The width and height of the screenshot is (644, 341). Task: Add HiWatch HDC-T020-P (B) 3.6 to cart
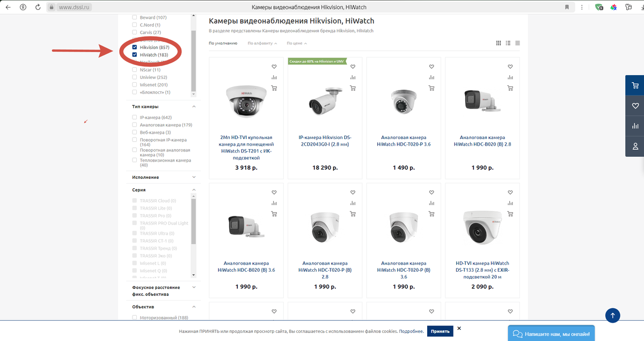click(431, 214)
